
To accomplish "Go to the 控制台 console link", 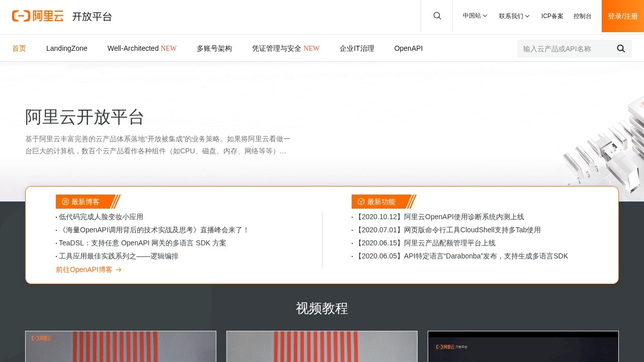I will [x=583, y=16].
